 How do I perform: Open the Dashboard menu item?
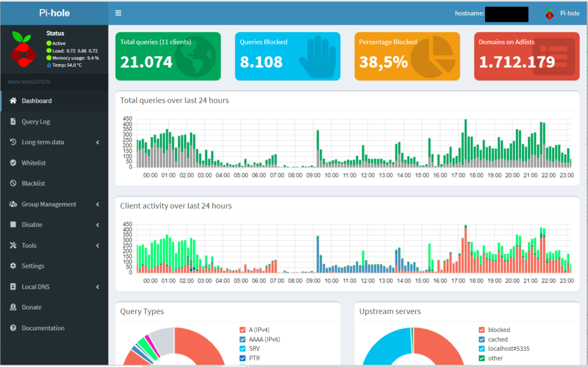(55, 101)
